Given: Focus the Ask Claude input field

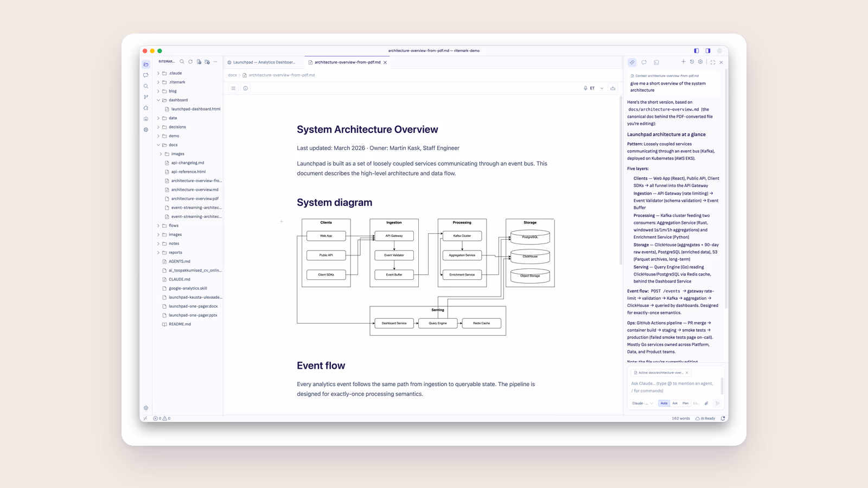Looking at the screenshot, I should [673, 387].
